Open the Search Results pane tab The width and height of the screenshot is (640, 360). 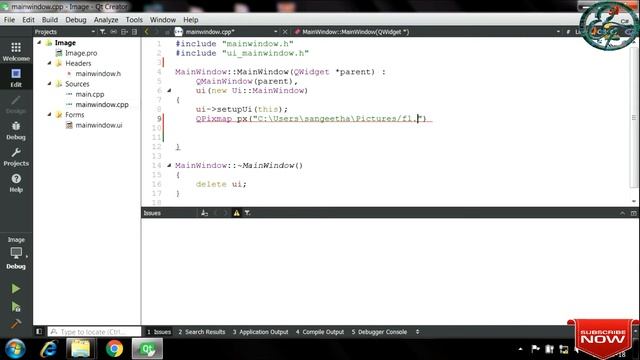[x=202, y=332]
